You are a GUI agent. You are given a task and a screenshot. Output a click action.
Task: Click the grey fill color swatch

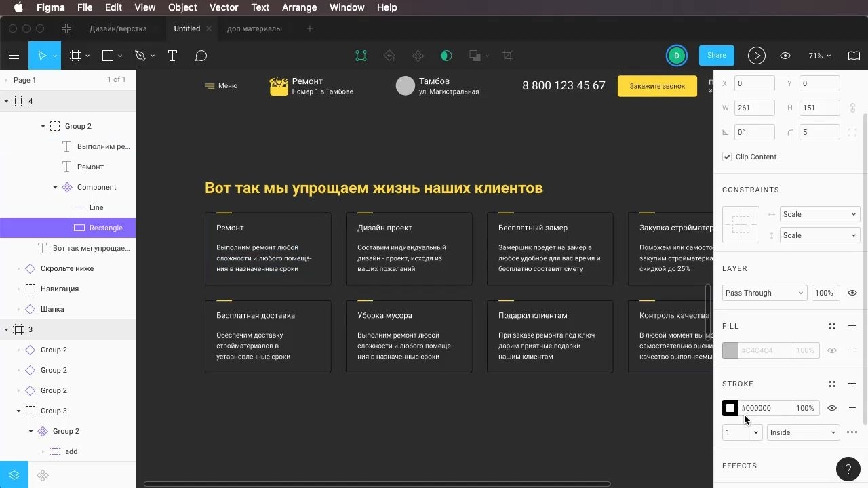730,350
